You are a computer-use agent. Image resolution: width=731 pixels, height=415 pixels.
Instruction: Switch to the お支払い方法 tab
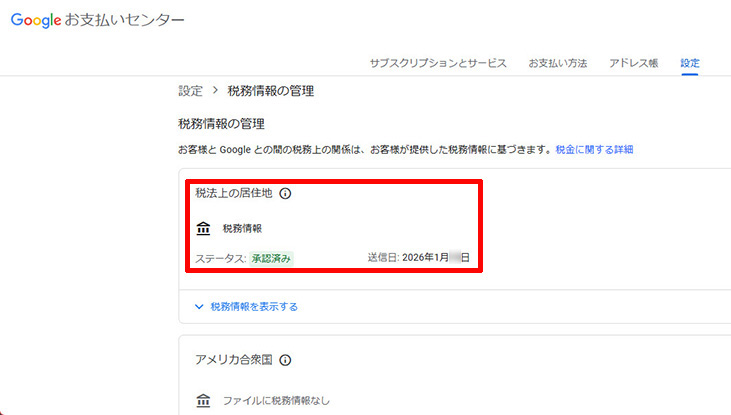pos(558,63)
